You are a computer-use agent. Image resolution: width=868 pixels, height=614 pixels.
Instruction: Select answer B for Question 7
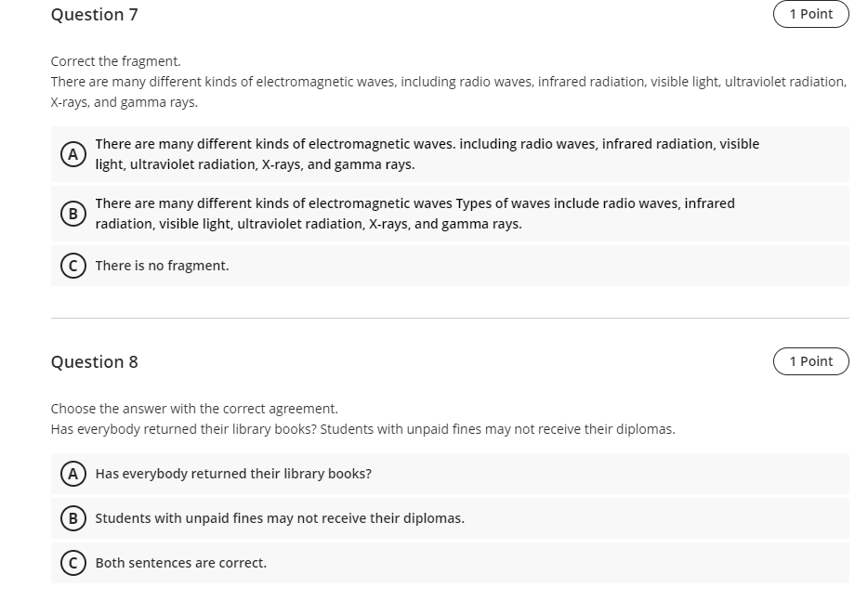[450, 213]
